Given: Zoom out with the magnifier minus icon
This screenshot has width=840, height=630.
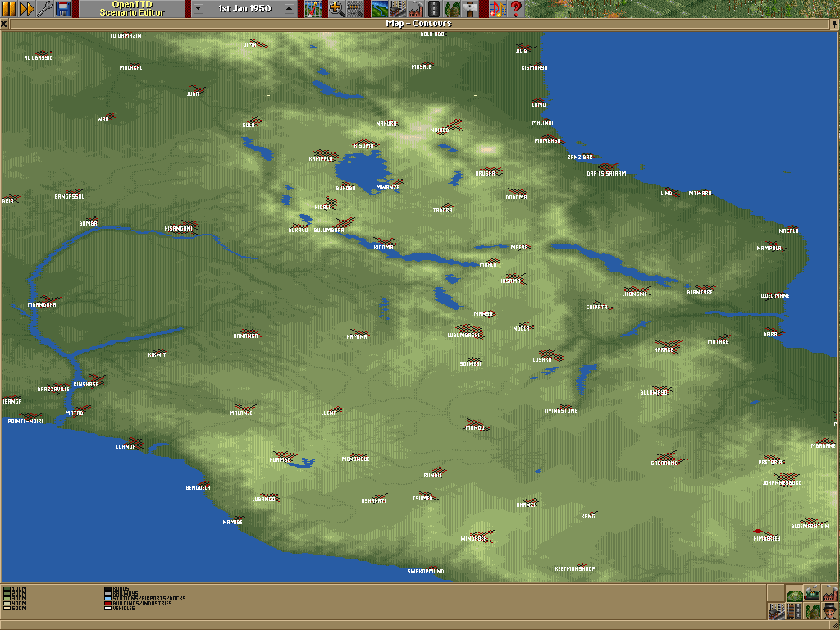Looking at the screenshot, I should point(354,8).
